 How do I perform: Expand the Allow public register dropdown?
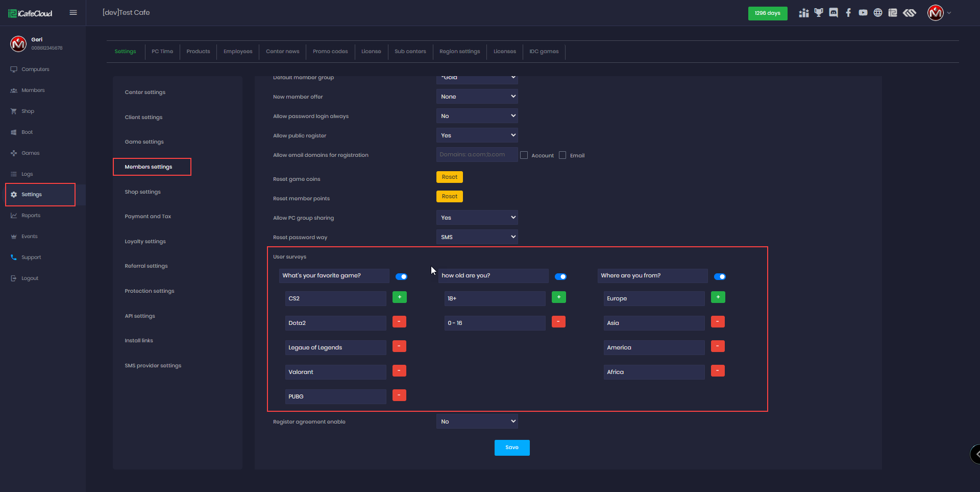[477, 135]
